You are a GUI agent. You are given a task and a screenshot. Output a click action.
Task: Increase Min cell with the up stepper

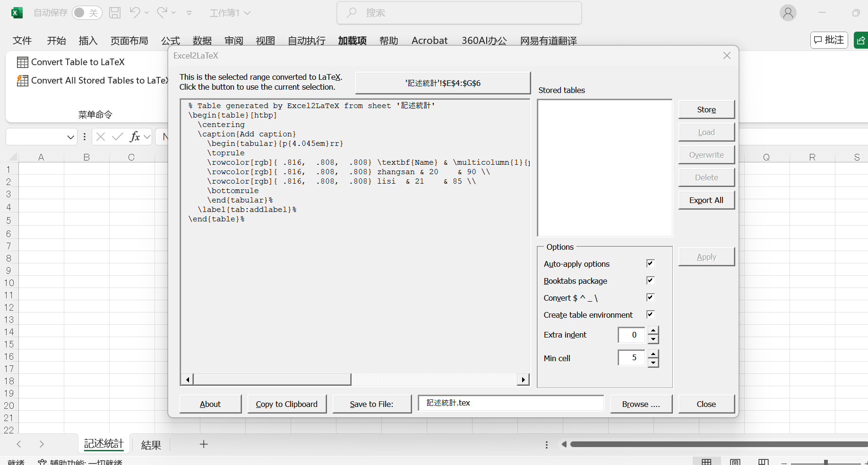(653, 354)
